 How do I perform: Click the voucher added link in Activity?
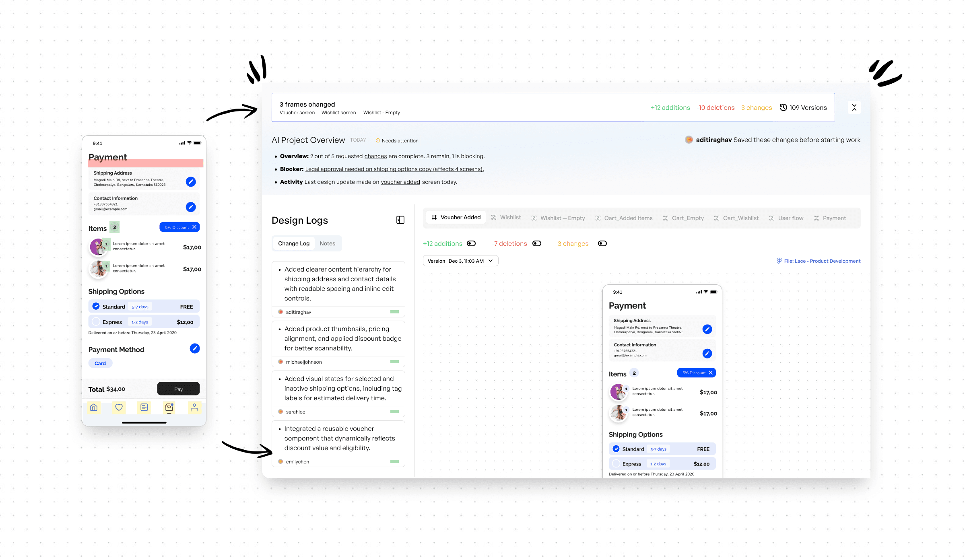point(400,182)
